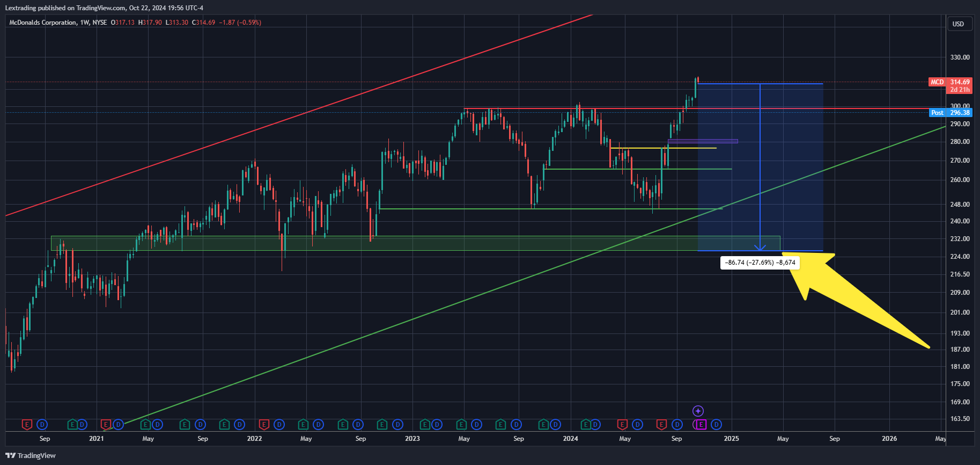Select the small purple rectangle near 280
The width and height of the screenshot is (980, 465).
(703, 141)
